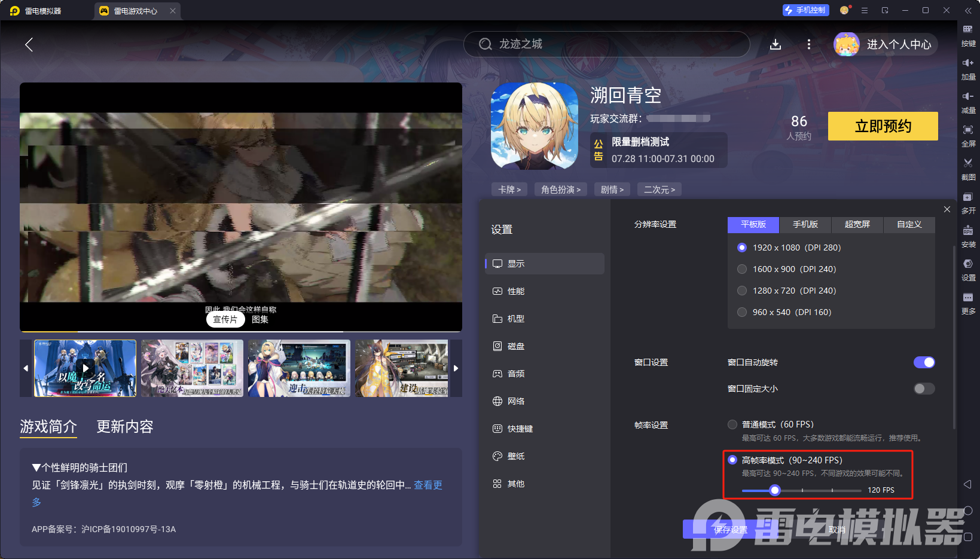The image size is (980, 559).
Task: Switch to 自定义 resolution tab
Action: [x=909, y=225]
